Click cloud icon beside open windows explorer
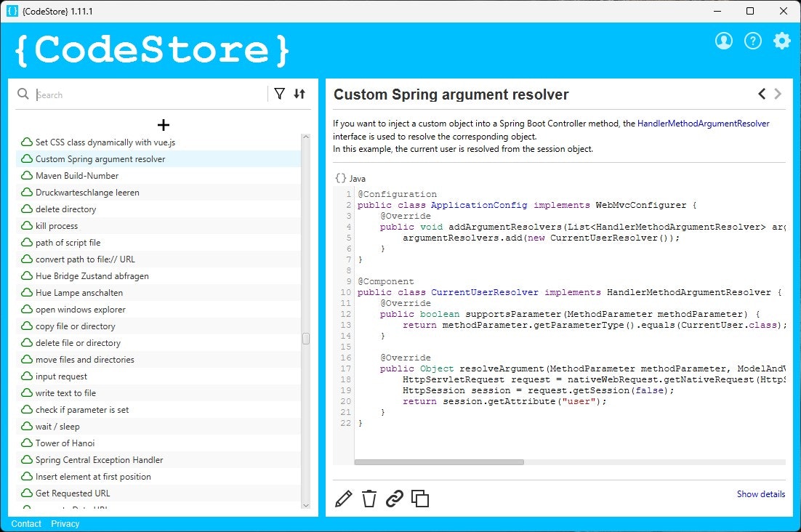 (27, 310)
